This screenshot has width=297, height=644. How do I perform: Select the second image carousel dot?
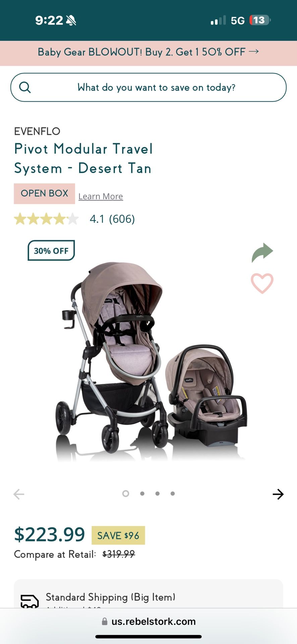(142, 493)
